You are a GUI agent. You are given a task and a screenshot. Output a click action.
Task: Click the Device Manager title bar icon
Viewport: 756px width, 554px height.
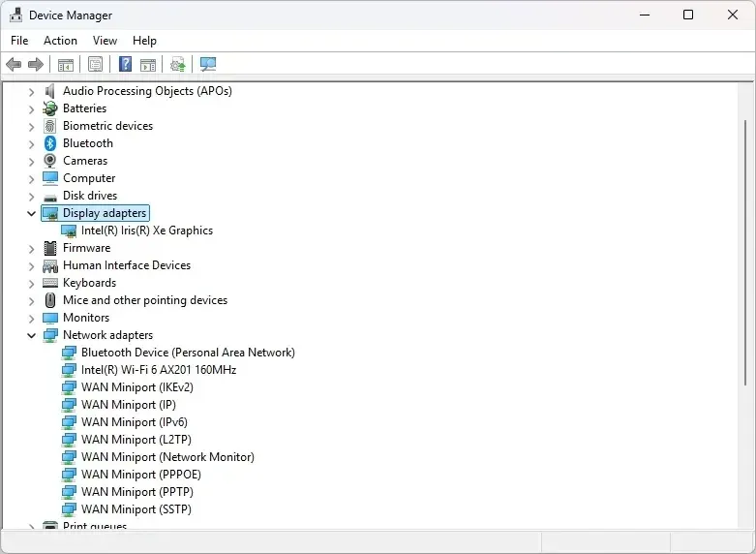tap(15, 15)
